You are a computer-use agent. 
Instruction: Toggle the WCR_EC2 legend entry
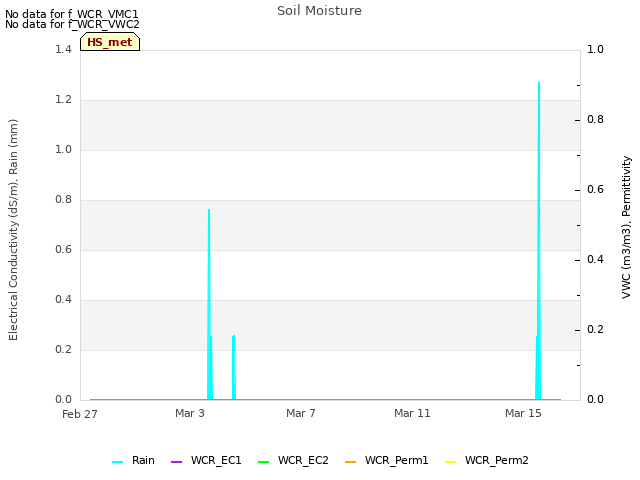coord(293,460)
